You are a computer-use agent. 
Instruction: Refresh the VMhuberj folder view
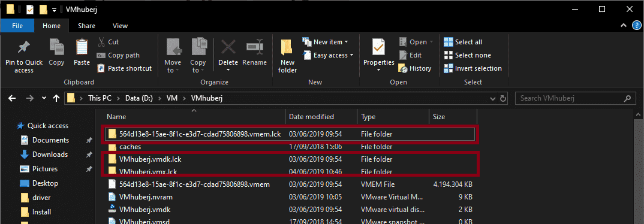(503, 98)
